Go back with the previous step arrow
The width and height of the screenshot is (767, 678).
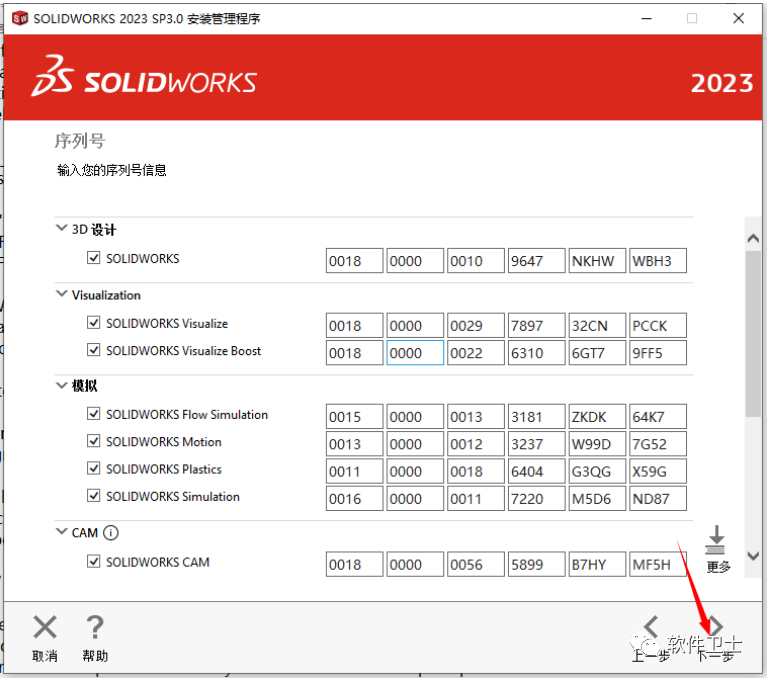click(651, 626)
